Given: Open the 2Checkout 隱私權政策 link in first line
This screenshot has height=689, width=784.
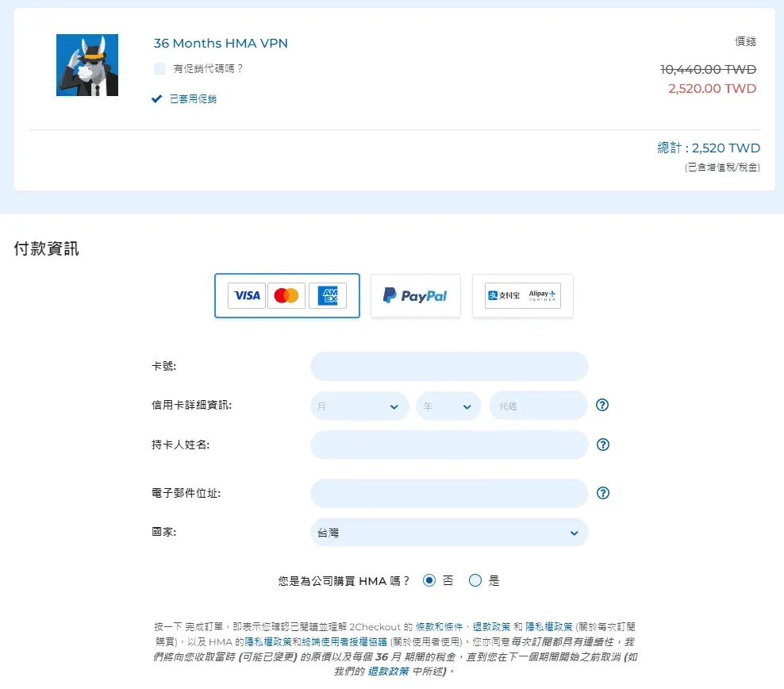Looking at the screenshot, I should pos(549,627).
